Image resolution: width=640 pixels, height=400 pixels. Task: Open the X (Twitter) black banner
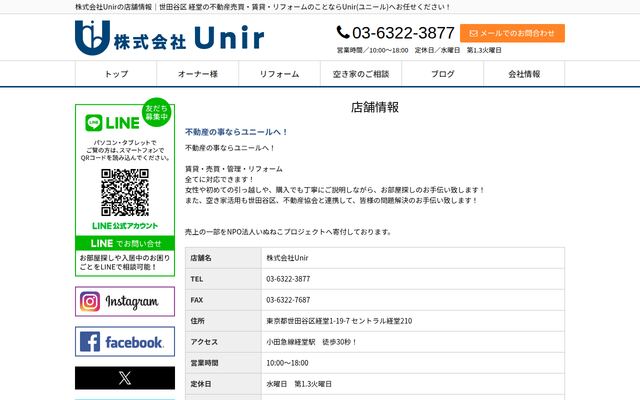[125, 378]
